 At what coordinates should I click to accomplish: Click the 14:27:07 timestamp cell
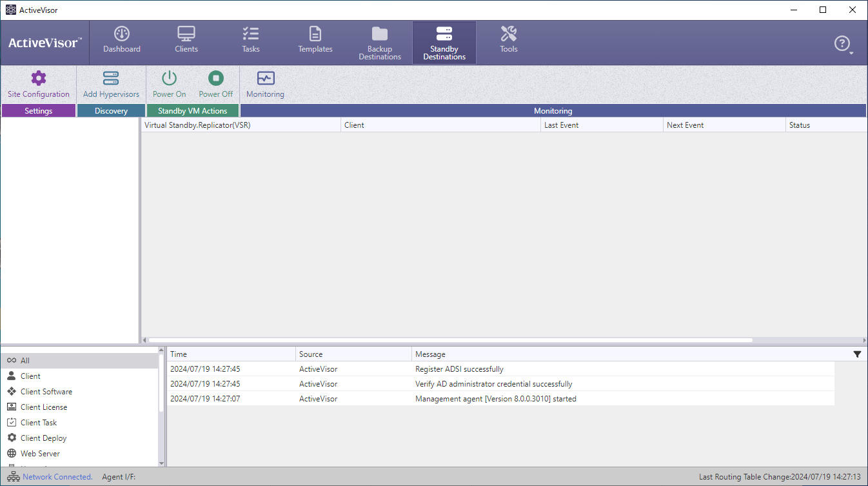point(205,399)
